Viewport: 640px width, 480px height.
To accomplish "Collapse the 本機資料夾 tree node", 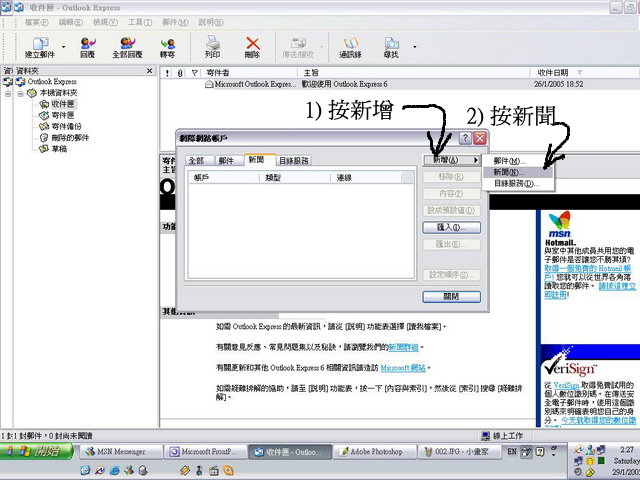I will [20, 92].
